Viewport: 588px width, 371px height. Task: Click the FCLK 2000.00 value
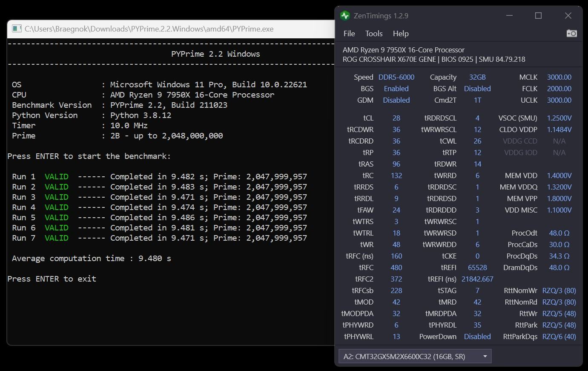(x=559, y=89)
